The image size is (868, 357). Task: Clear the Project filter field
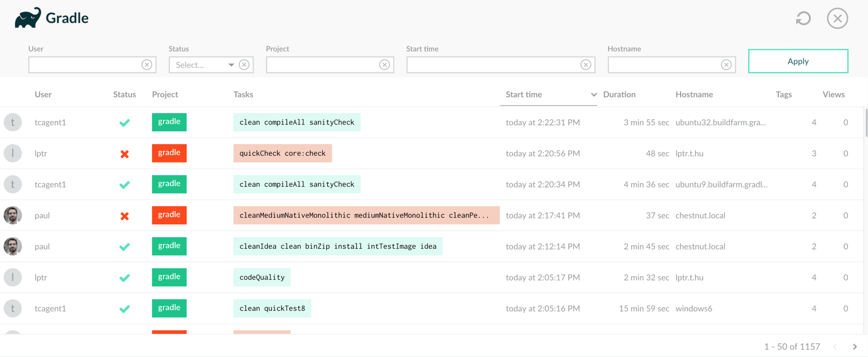(384, 65)
